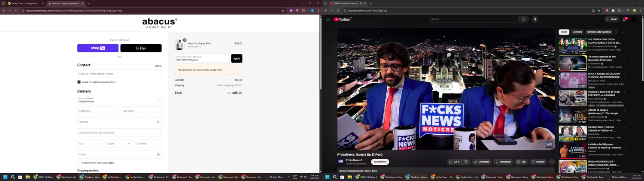Click the Log in link

pyautogui.click(x=158, y=66)
